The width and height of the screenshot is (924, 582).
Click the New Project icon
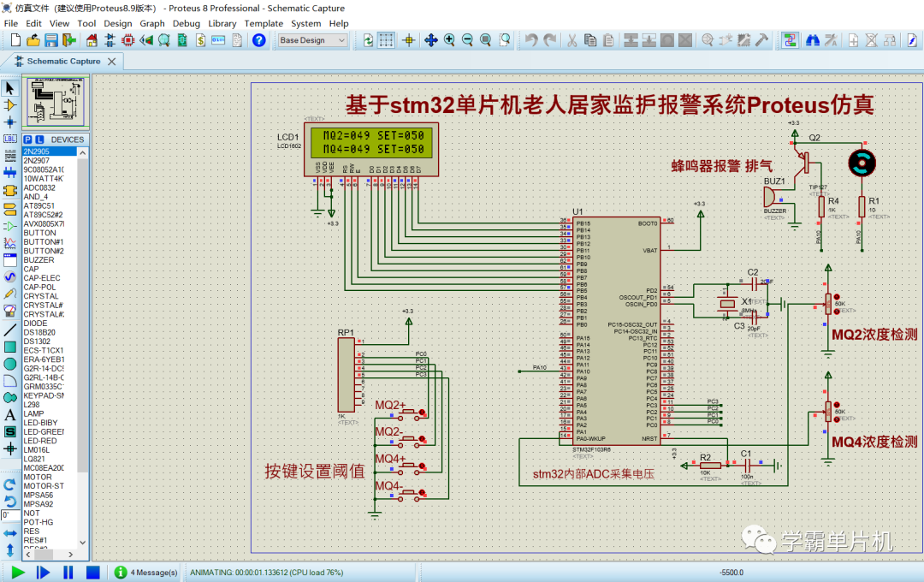click(x=16, y=40)
